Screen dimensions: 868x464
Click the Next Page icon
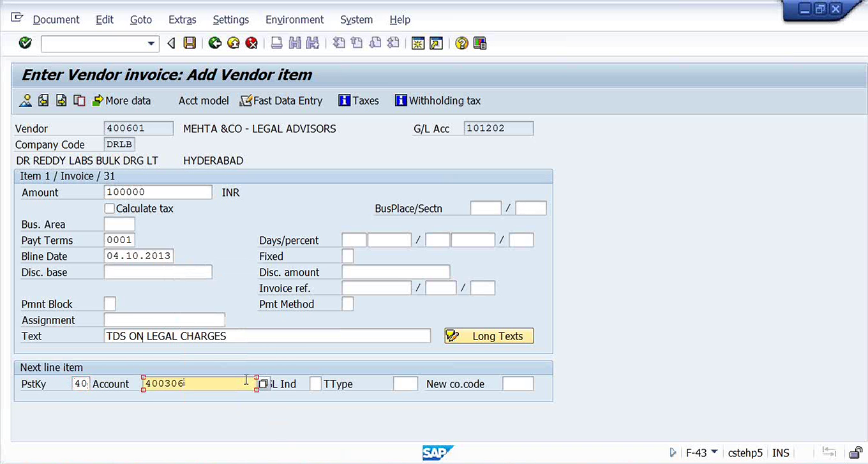tap(375, 43)
